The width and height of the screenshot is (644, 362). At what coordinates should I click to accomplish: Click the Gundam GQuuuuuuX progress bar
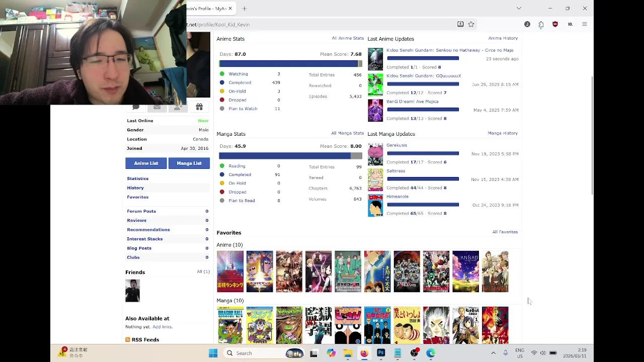coord(423,84)
